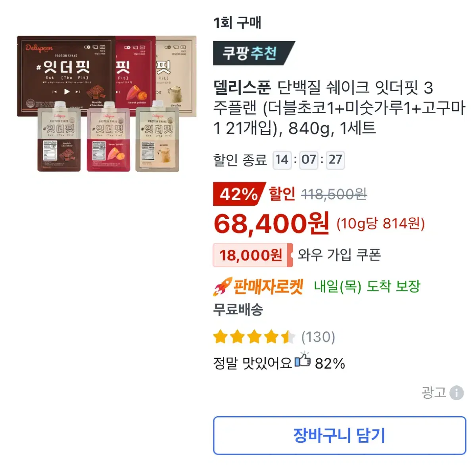476x465 pixels.
Task: Select the red sweet potato pouch
Action: tap(109, 136)
